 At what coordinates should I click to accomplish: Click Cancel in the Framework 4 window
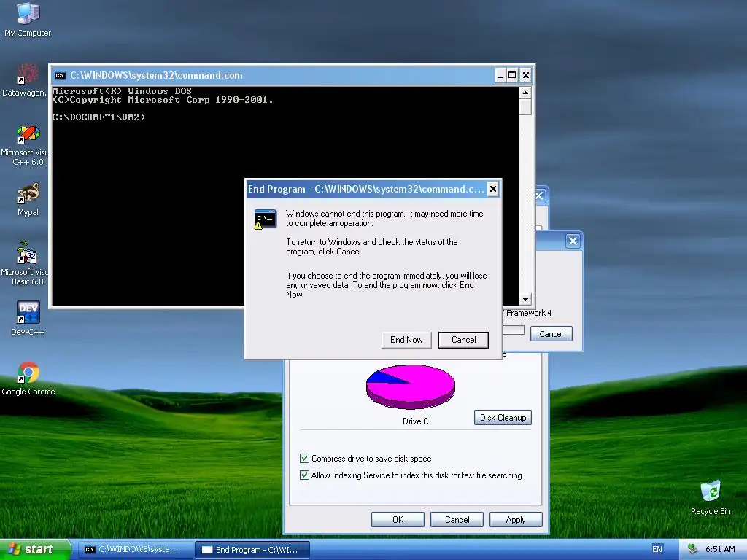point(551,334)
